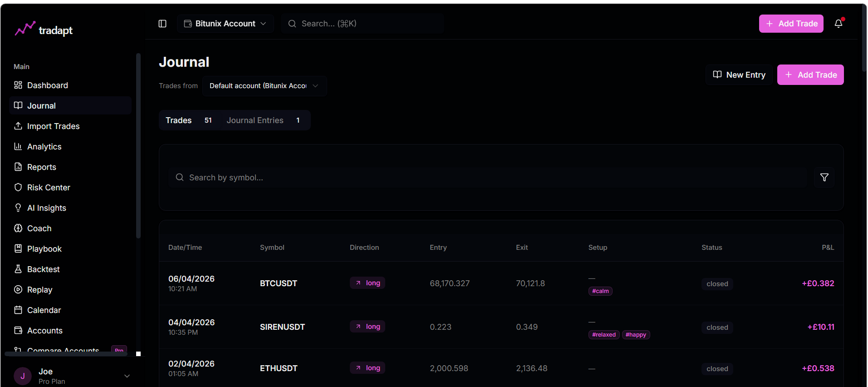This screenshot has height=387, width=868.
Task: Click the AI Insights lightbulb icon
Action: (18, 208)
